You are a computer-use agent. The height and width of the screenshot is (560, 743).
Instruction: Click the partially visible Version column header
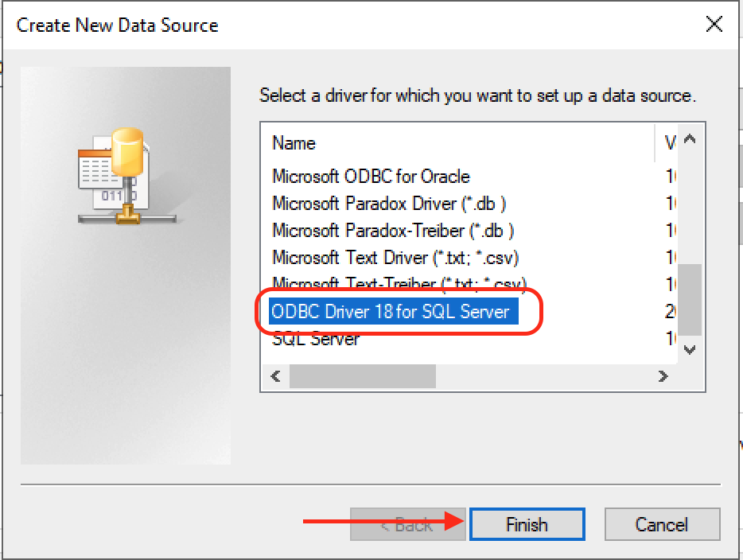[x=669, y=143]
